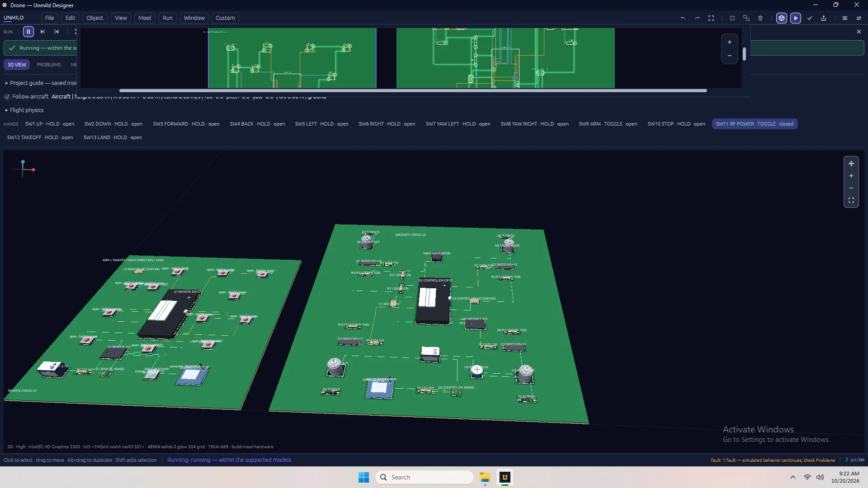Toggle SW11 RF POWER switch off
This screenshot has height=488, width=868.
point(755,124)
